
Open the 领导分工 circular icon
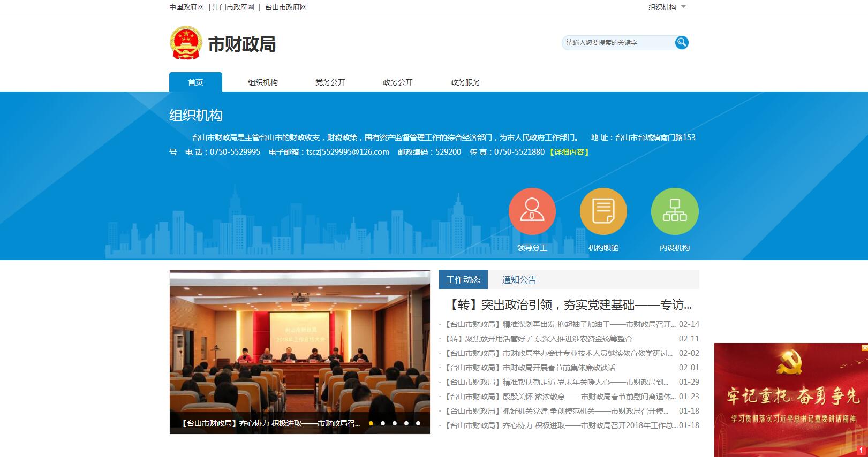(x=532, y=211)
